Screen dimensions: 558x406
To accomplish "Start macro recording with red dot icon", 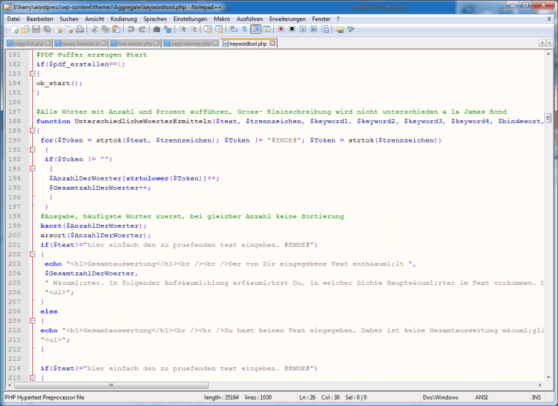I will (x=281, y=30).
